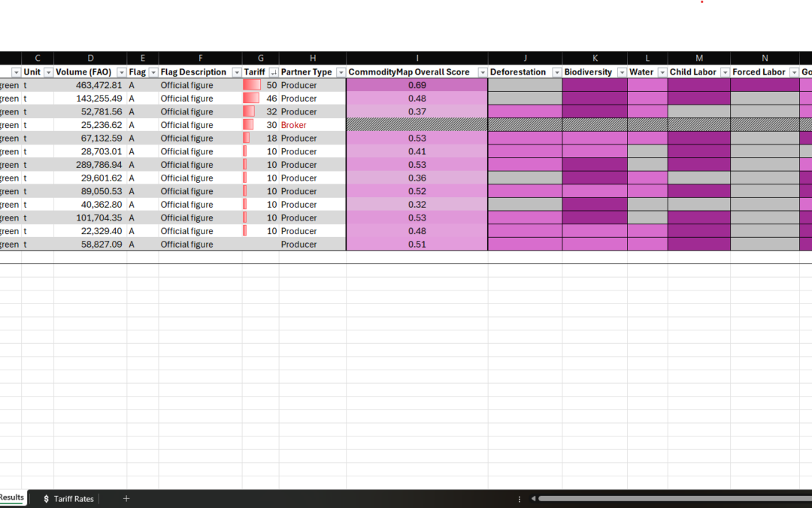Click the red Broker partner type cell
The image size is (812, 508).
pos(294,125)
